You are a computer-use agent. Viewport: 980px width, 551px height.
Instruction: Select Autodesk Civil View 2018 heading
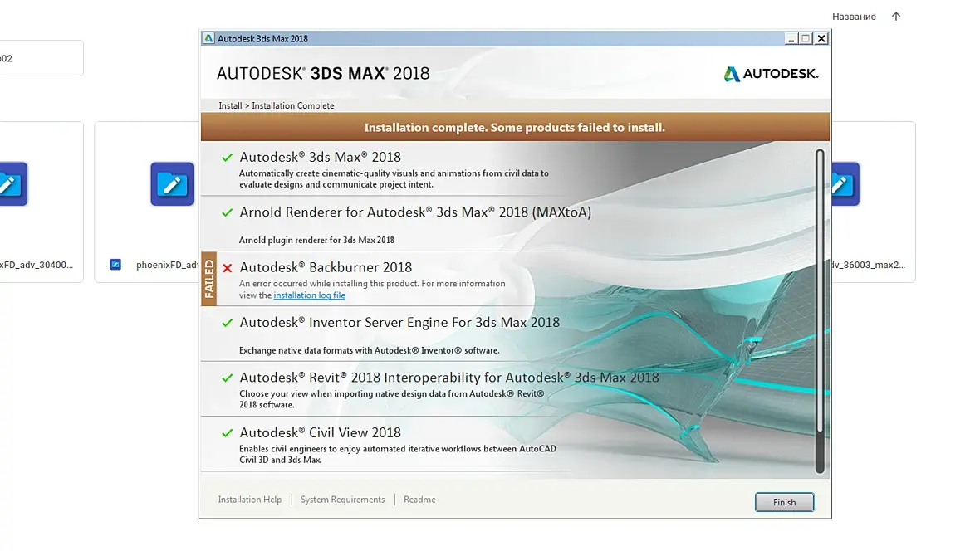(320, 432)
